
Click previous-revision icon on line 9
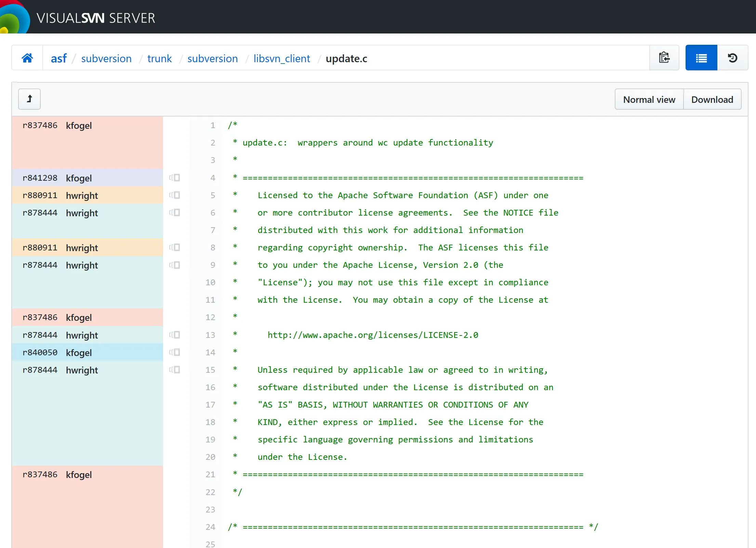(175, 265)
